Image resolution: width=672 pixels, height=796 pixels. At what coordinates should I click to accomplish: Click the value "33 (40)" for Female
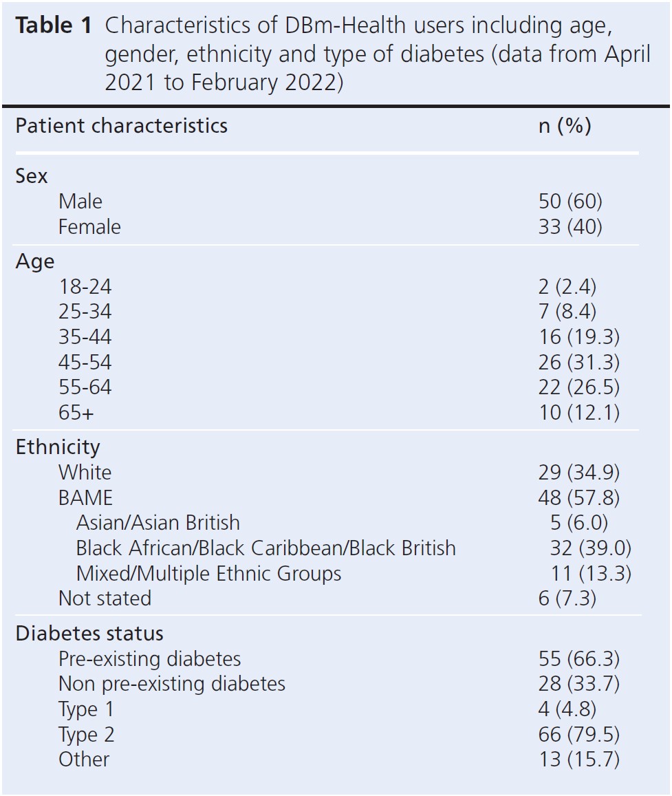570,227
